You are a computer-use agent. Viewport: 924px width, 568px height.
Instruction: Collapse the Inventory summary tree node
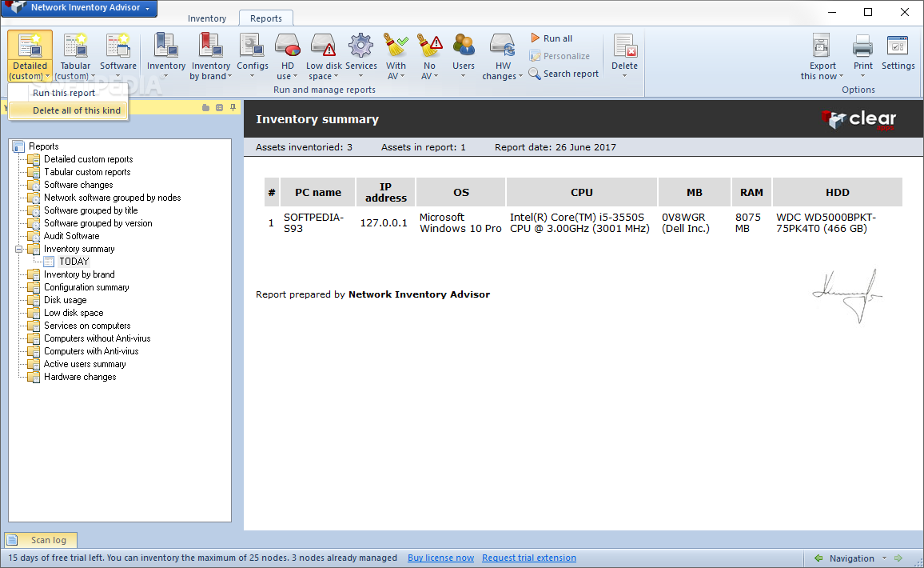point(18,249)
